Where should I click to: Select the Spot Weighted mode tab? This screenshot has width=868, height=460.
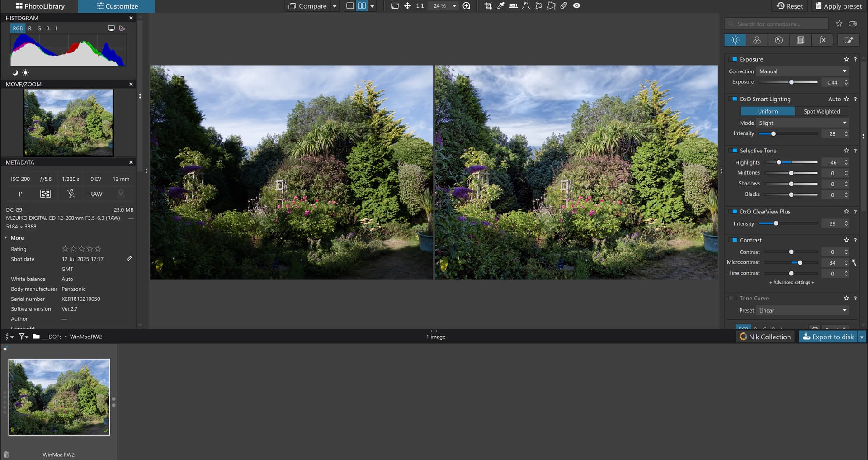821,111
